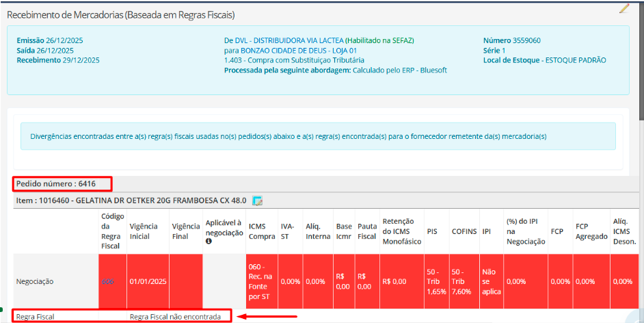The height and width of the screenshot is (323, 644).
Task: Click the 01/01/2025 date cell
Action: (x=148, y=281)
